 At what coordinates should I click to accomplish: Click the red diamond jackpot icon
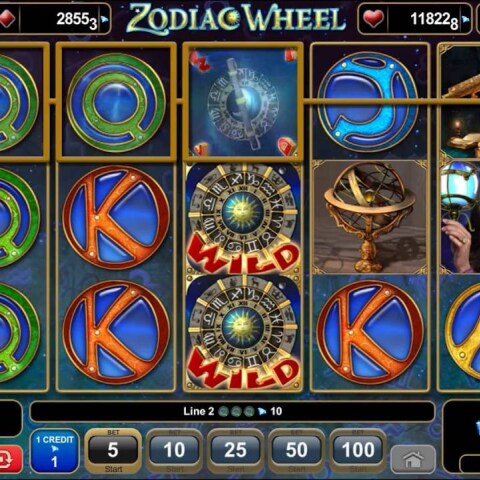tap(7, 19)
